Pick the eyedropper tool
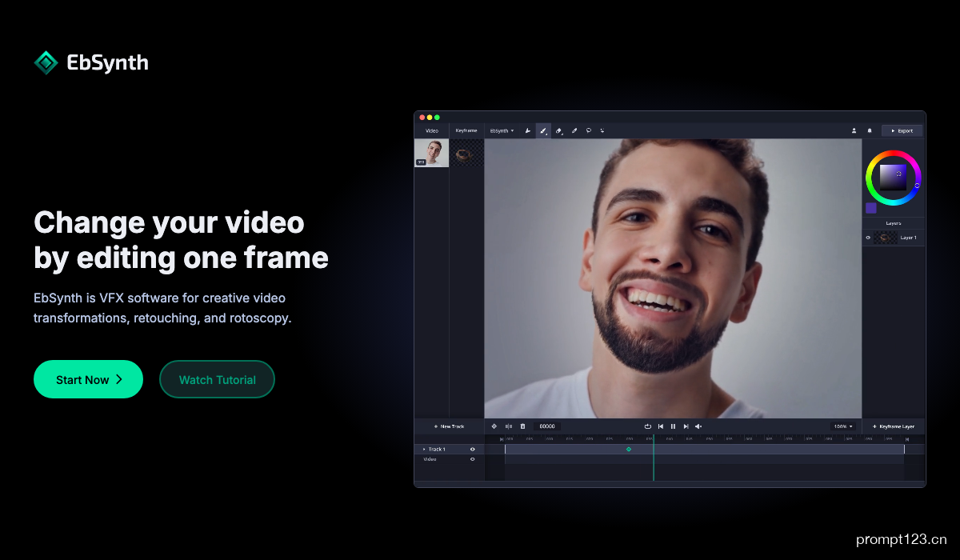Viewport: 960px width, 560px height. (x=574, y=130)
